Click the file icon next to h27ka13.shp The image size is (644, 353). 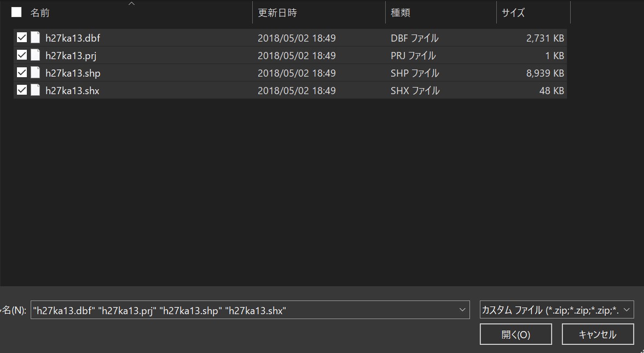click(35, 73)
